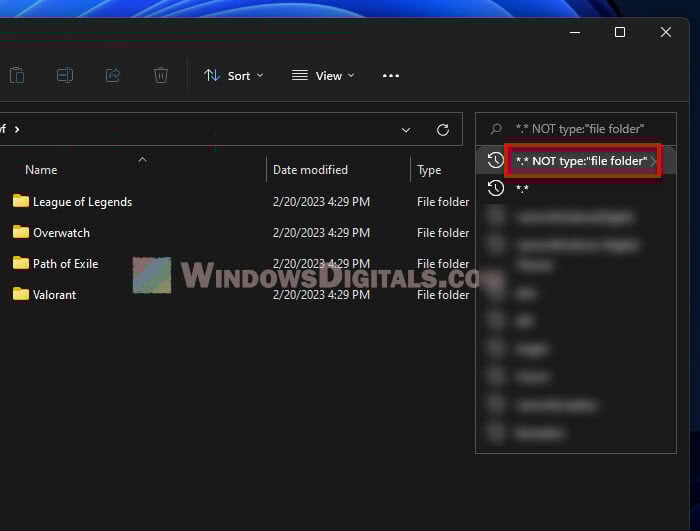
Task: Close the File Explorer window
Action: coord(666,32)
